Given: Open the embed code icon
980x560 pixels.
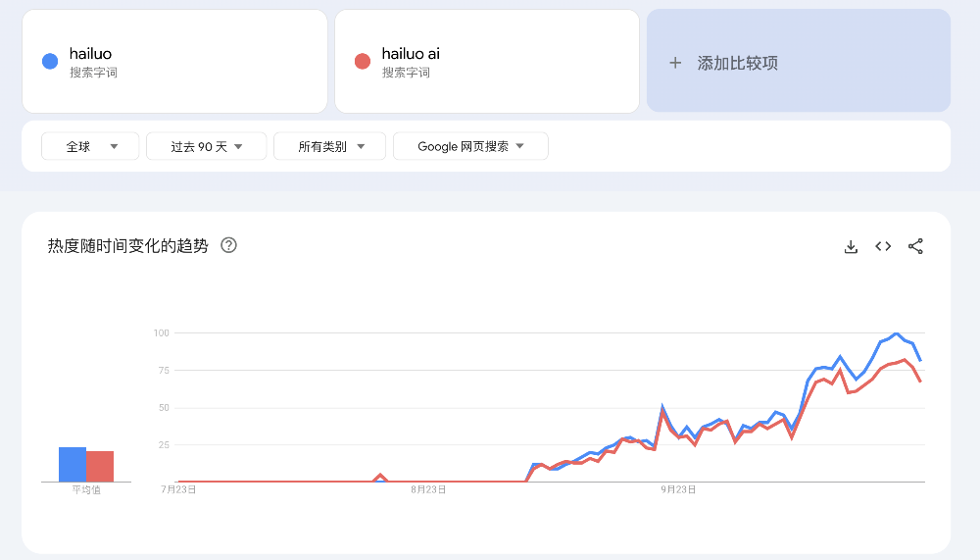Looking at the screenshot, I should [883, 246].
